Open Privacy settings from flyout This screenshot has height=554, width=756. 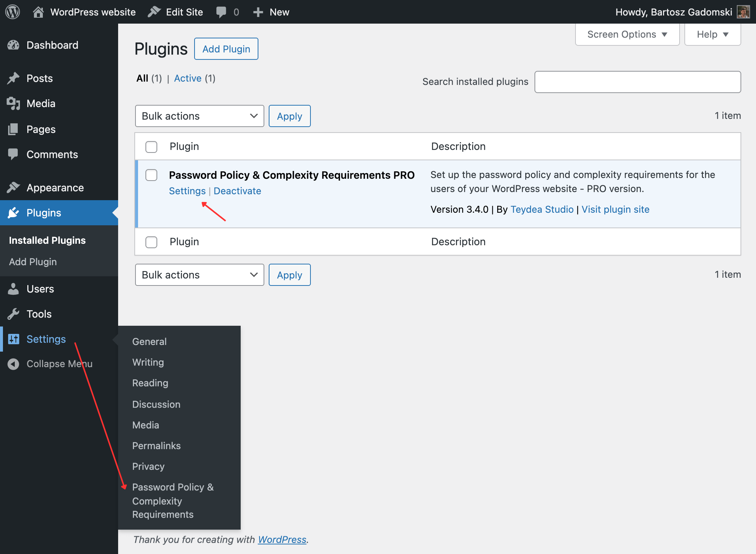(x=148, y=466)
